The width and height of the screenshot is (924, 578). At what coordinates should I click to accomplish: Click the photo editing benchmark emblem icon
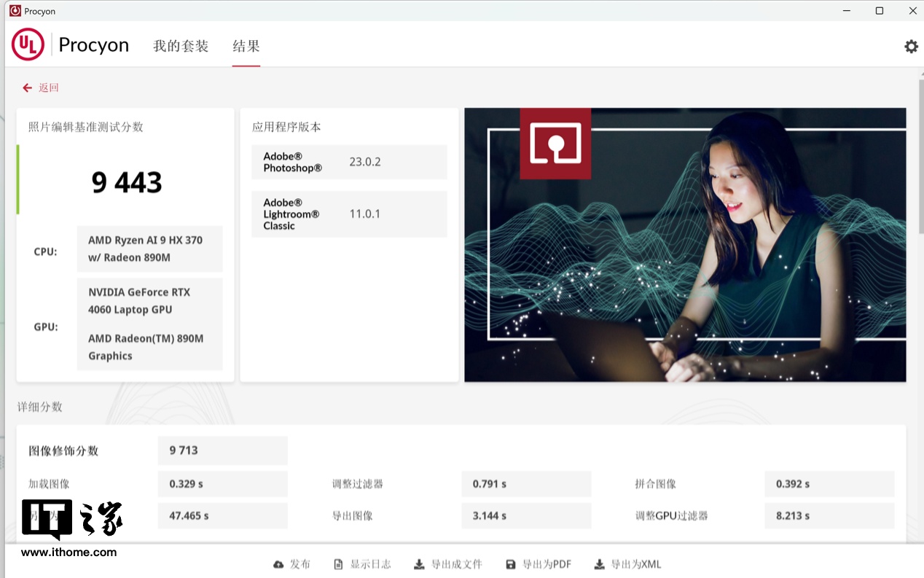coord(555,143)
